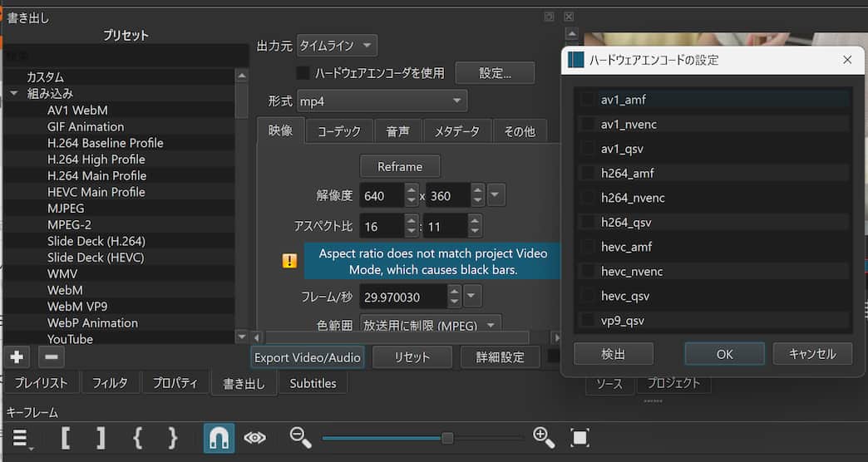Check the av1_amf encoder
This screenshot has width=868, height=462.
pyautogui.click(x=587, y=100)
